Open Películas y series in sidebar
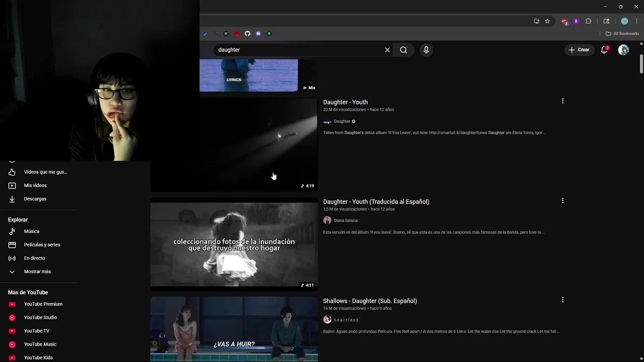Image resolution: width=644 pixels, height=362 pixels. (x=42, y=245)
